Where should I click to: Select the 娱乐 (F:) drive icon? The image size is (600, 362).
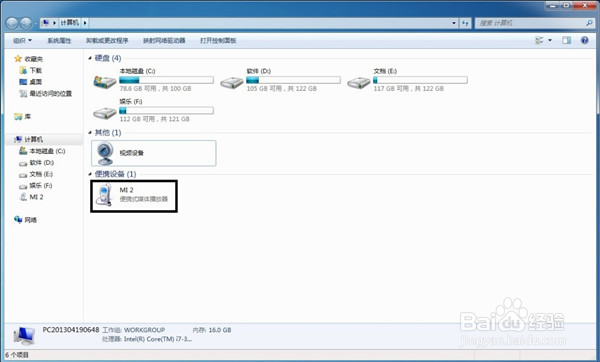(x=104, y=113)
